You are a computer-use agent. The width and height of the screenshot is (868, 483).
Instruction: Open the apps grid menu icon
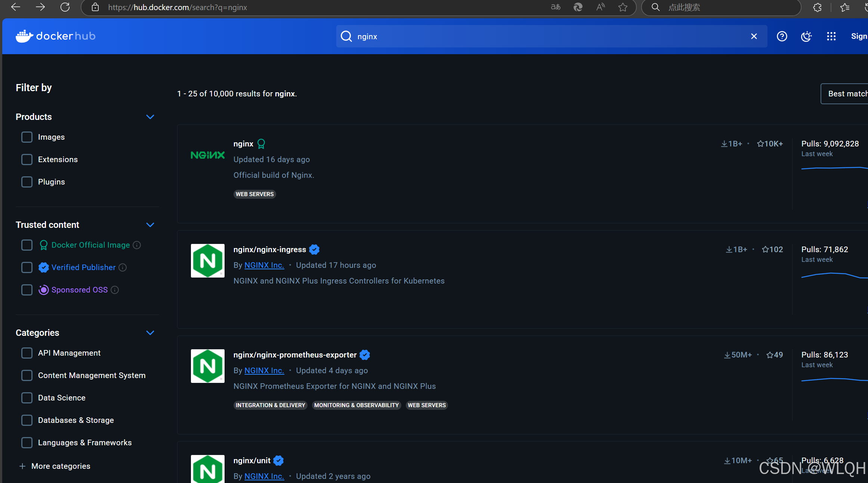(x=831, y=36)
